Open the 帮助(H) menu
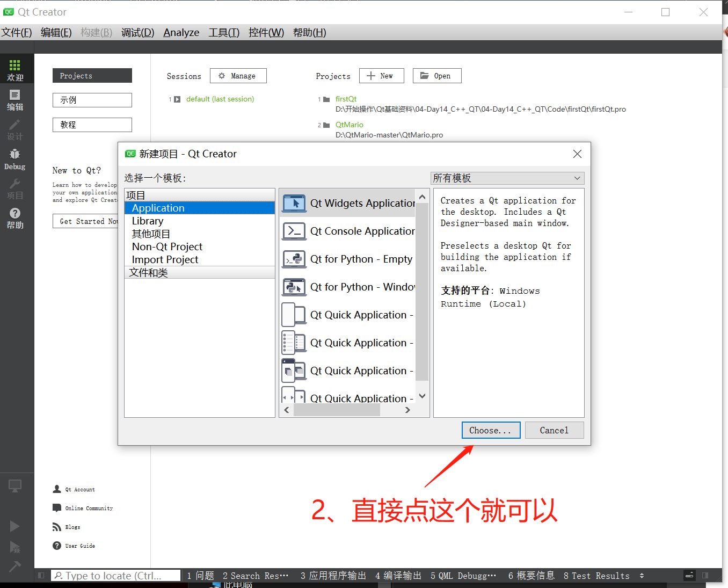 pos(310,33)
